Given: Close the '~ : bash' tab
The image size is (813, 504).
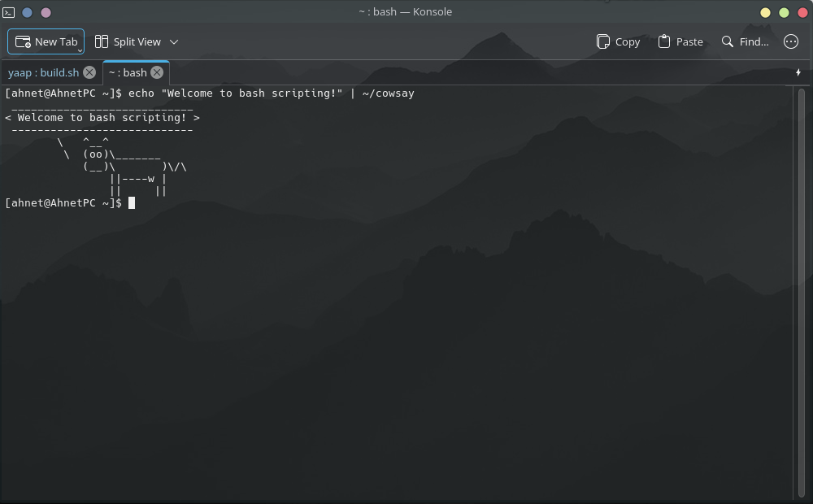Looking at the screenshot, I should pyautogui.click(x=157, y=72).
